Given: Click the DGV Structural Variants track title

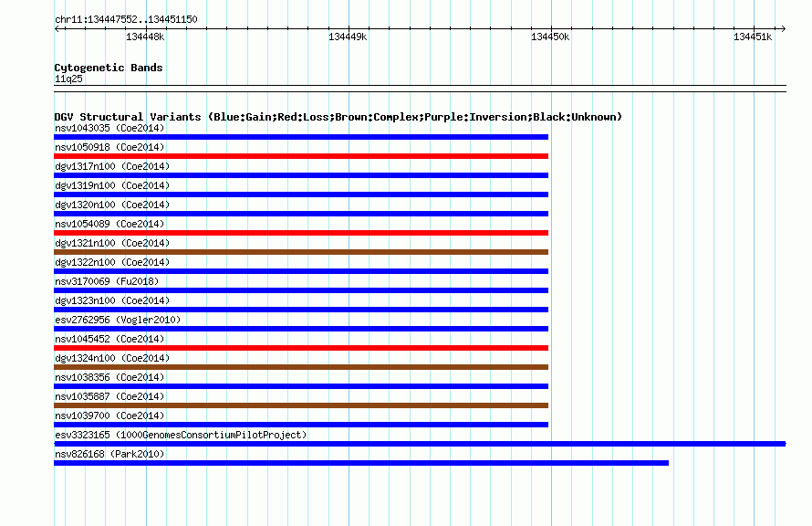Looking at the screenshot, I should pos(338,117).
